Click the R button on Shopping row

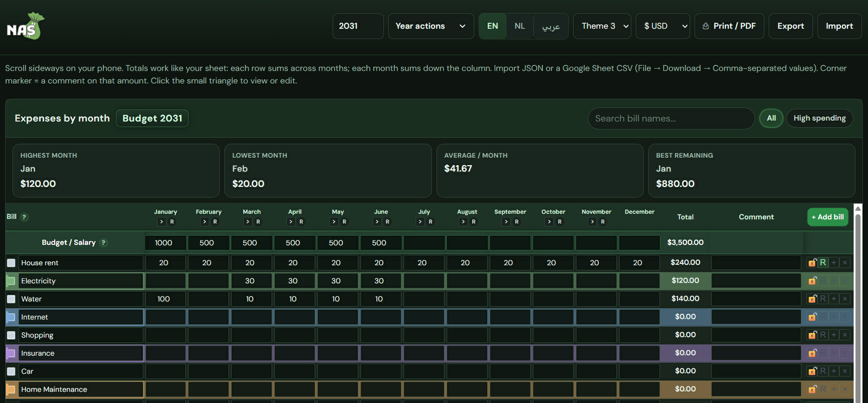click(x=823, y=335)
